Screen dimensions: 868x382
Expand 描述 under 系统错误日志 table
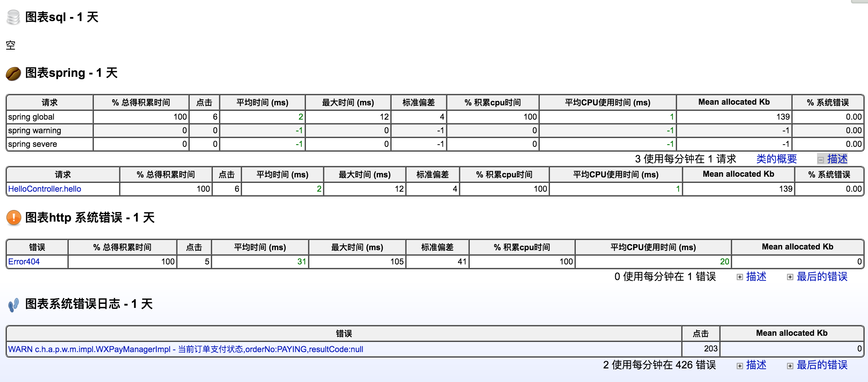tap(740, 366)
